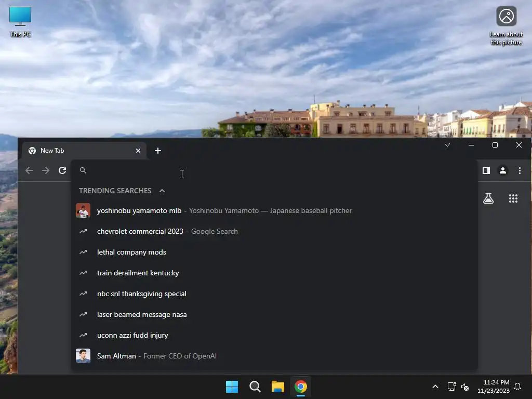Click the Chrome back arrow
The height and width of the screenshot is (399, 532).
point(29,170)
